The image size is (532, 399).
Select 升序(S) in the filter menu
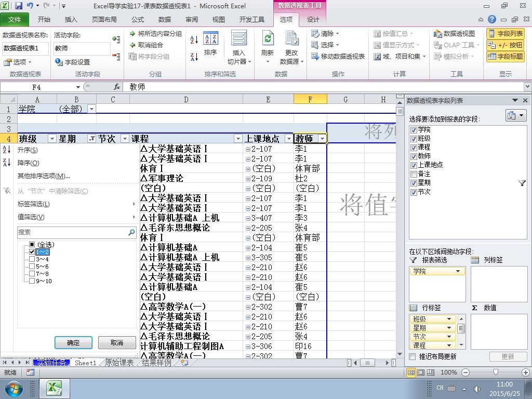tap(28, 150)
